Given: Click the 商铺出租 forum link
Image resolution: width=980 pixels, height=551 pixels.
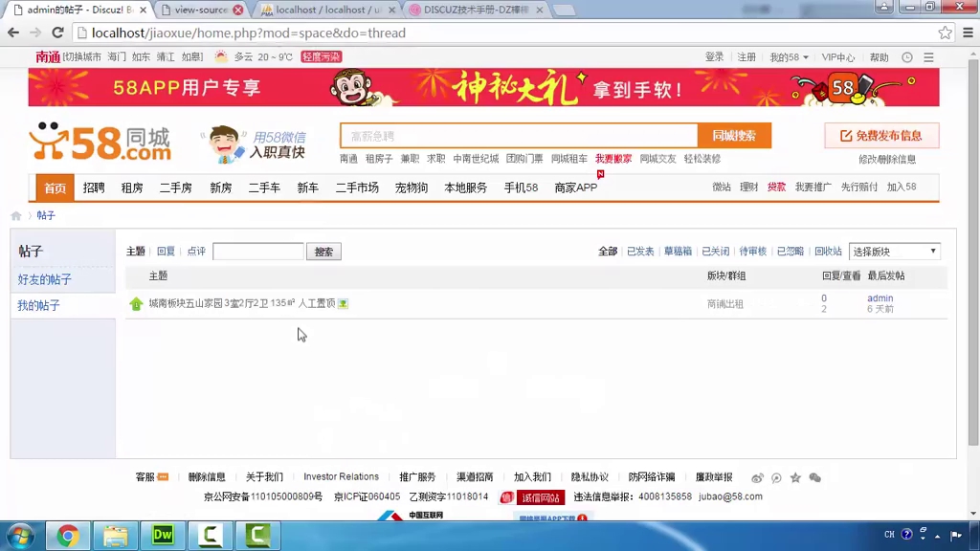Looking at the screenshot, I should (725, 303).
